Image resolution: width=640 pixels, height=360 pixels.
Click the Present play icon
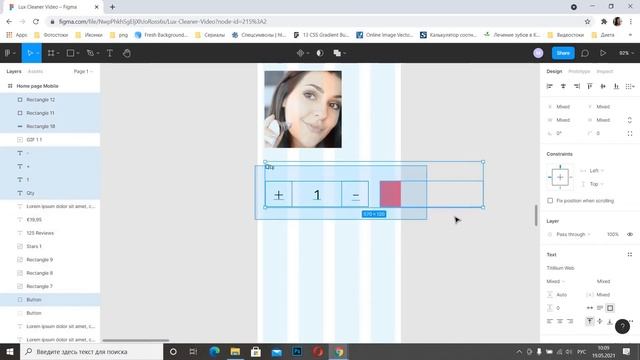(603, 53)
